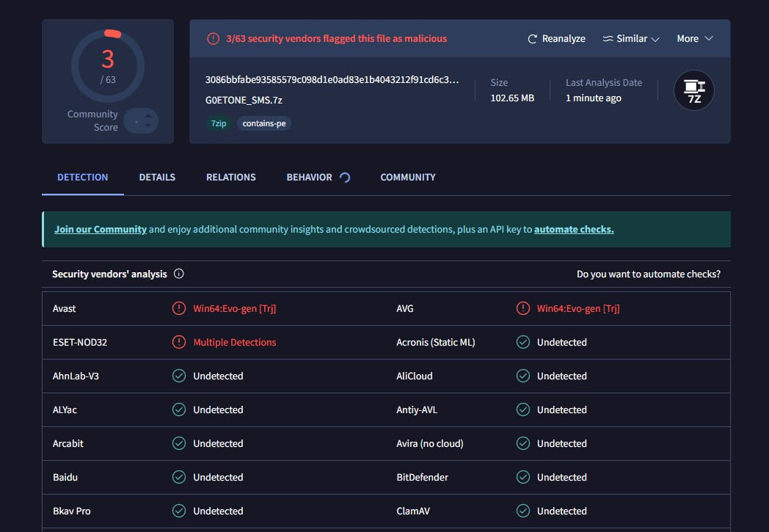
Task: Click ESET-NOD32 Multiple Detections warning icon
Action: coord(178,342)
